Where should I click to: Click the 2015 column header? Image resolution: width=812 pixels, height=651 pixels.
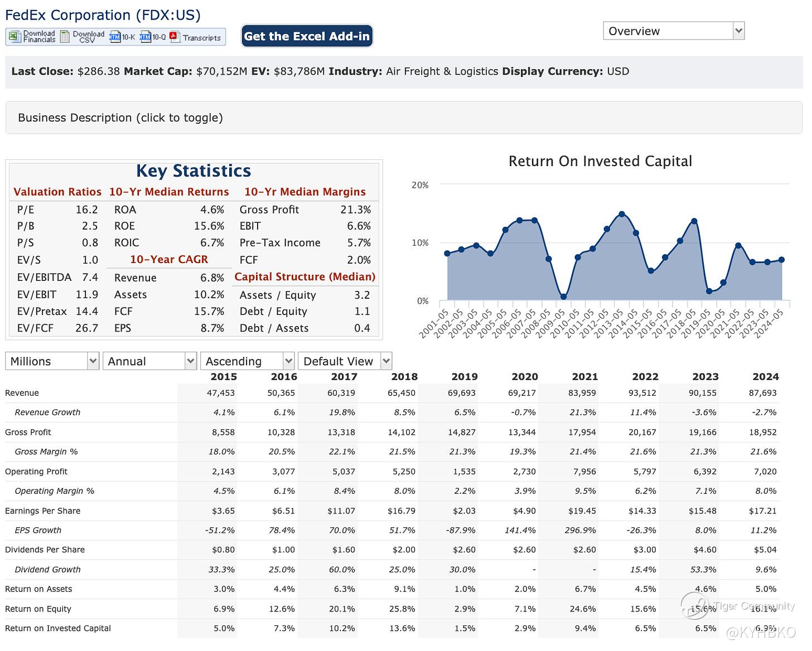pyautogui.click(x=224, y=377)
